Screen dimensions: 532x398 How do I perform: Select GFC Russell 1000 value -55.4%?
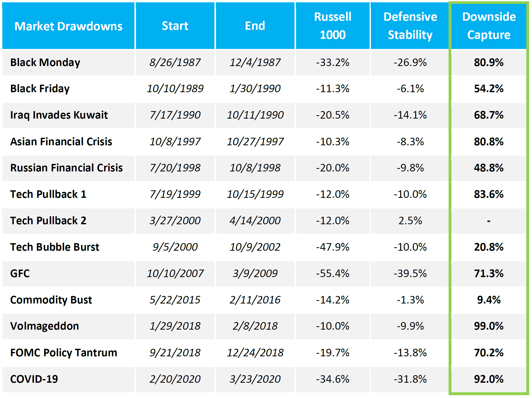point(333,273)
